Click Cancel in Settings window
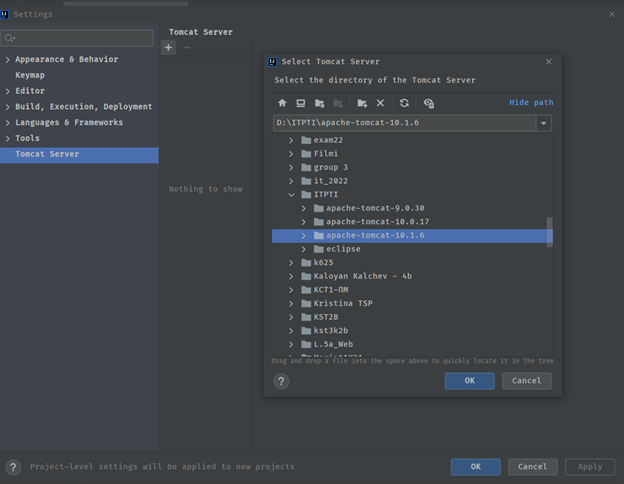 (x=532, y=467)
